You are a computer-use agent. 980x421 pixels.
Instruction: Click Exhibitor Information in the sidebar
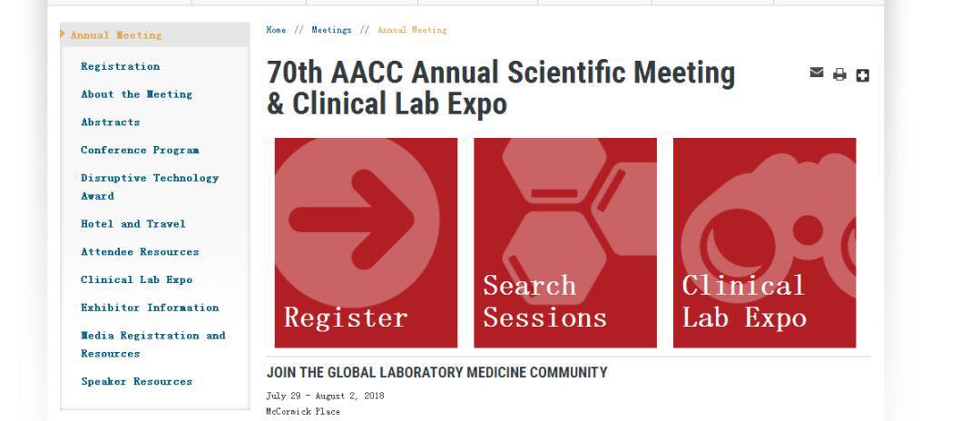coord(150,308)
